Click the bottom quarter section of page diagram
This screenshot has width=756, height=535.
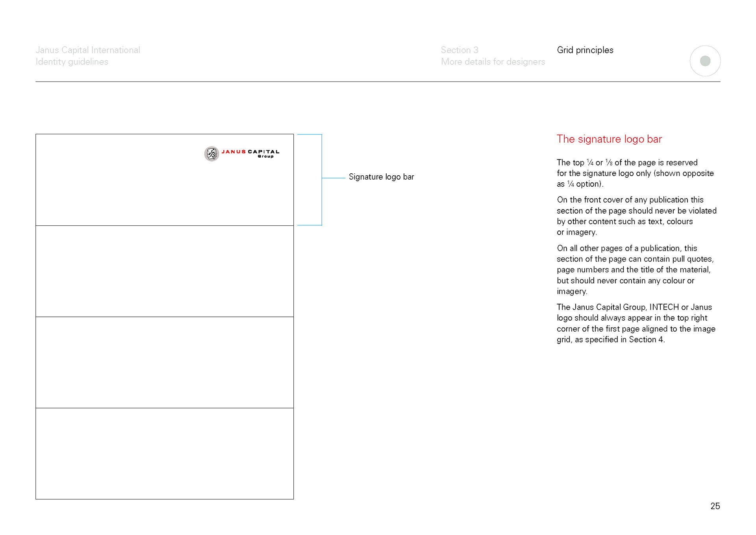(x=165, y=453)
